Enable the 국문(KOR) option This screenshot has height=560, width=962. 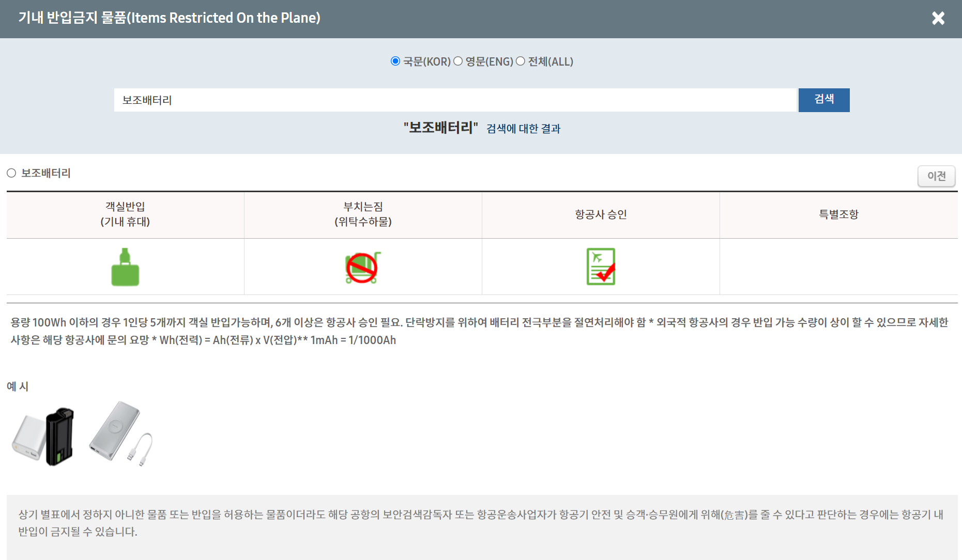395,61
